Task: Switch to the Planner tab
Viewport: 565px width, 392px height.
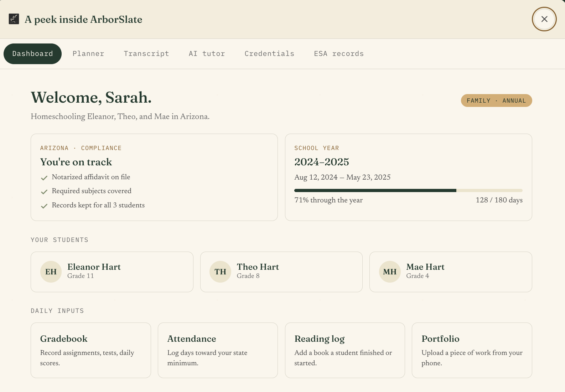Action: point(88,54)
